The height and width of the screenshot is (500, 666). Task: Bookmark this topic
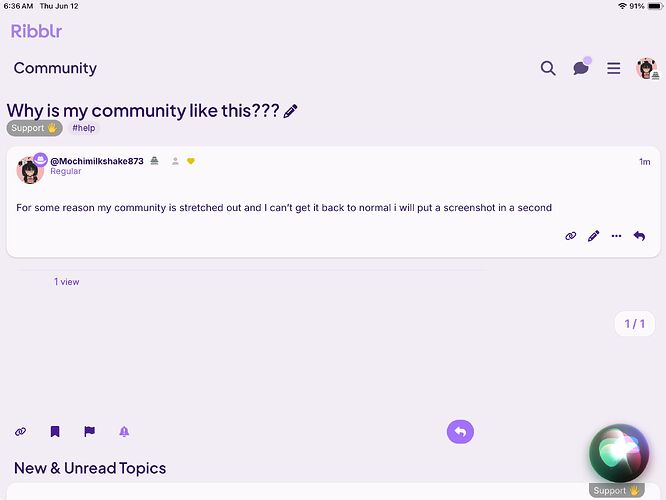tap(55, 432)
